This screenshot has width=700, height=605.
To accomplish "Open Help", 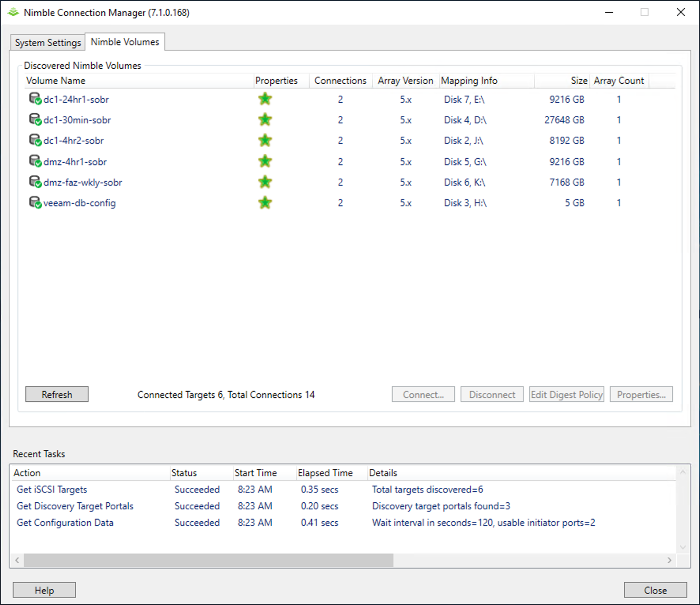I will 44,590.
